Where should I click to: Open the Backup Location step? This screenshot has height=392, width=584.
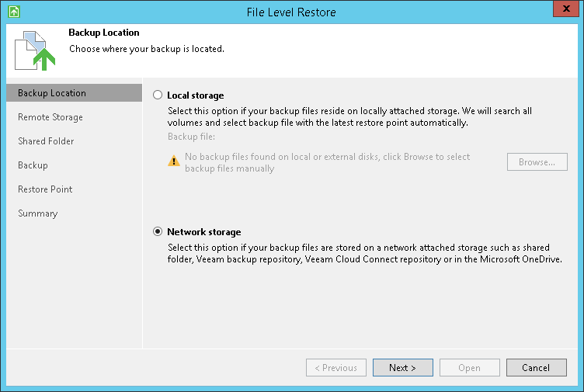[x=52, y=93]
